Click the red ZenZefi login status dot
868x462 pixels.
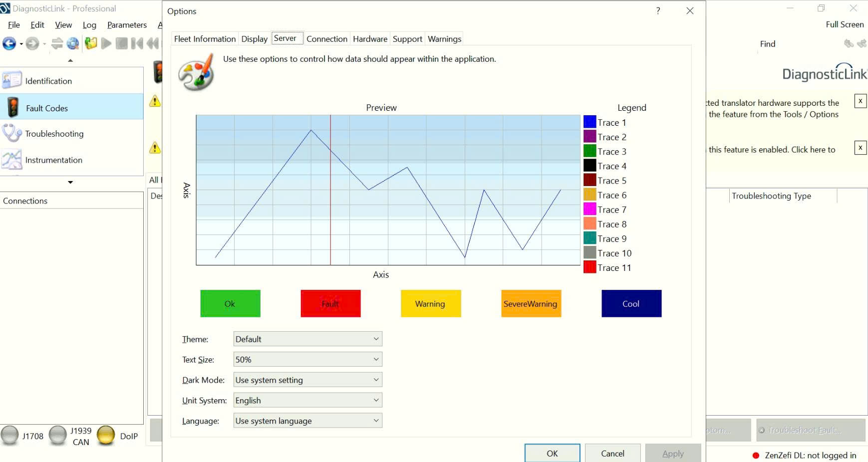click(756, 456)
